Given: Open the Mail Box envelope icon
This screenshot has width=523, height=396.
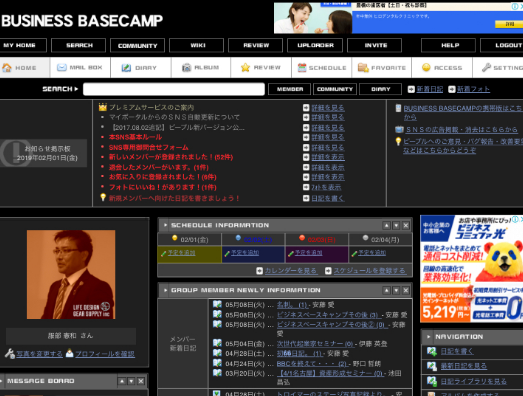Looking at the screenshot, I should pos(62,68).
